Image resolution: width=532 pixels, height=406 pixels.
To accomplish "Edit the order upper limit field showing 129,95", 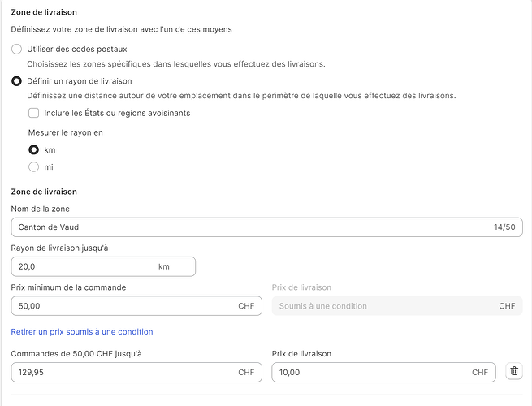I will pos(122,372).
